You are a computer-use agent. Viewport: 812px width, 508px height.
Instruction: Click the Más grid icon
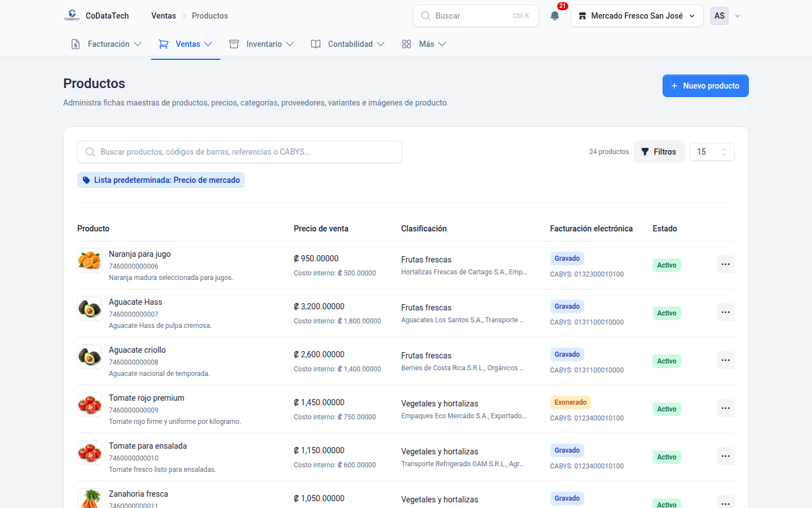tap(407, 44)
